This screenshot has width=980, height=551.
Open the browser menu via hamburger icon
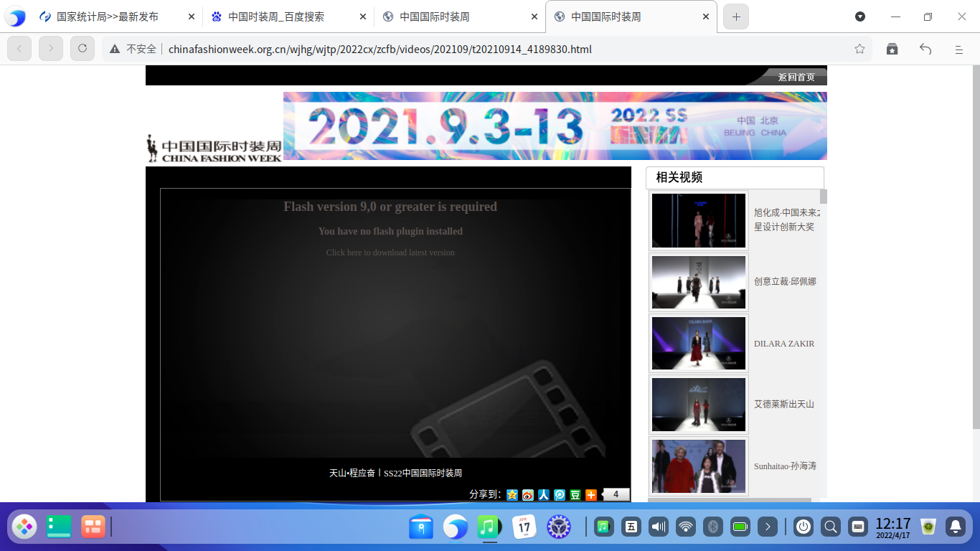(x=958, y=49)
